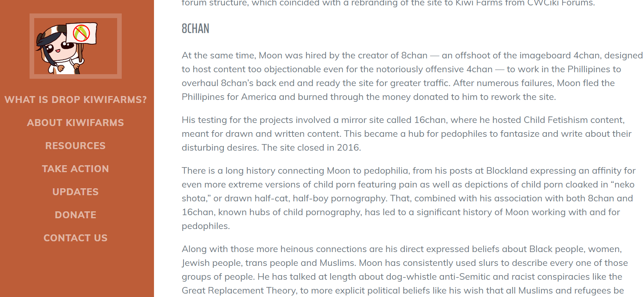Click the partial line mentioning CWCiki Forums

388,3
